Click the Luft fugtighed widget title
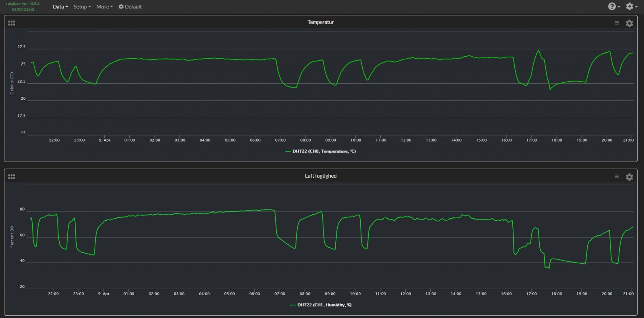This screenshot has width=644, height=318. (x=321, y=176)
